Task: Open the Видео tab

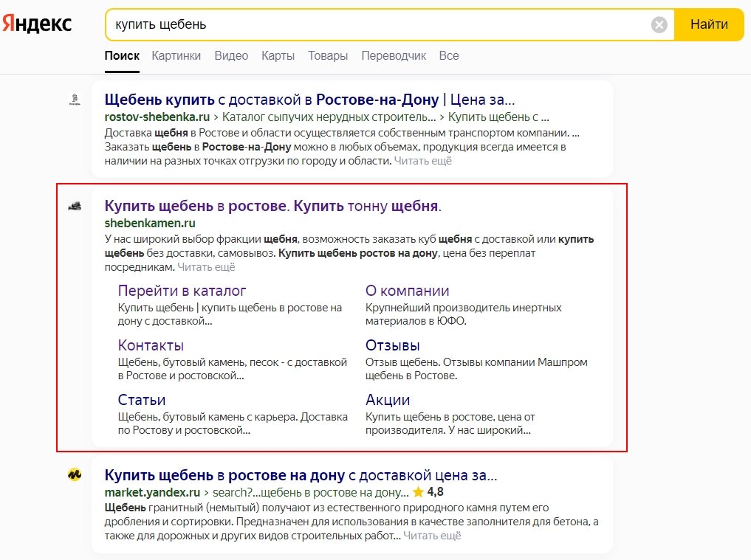Action: 230,55
